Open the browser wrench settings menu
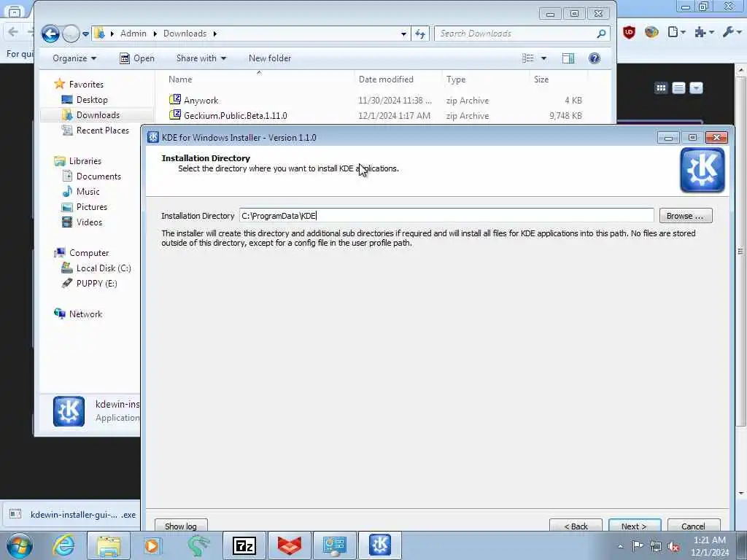747x560 pixels. (x=731, y=32)
